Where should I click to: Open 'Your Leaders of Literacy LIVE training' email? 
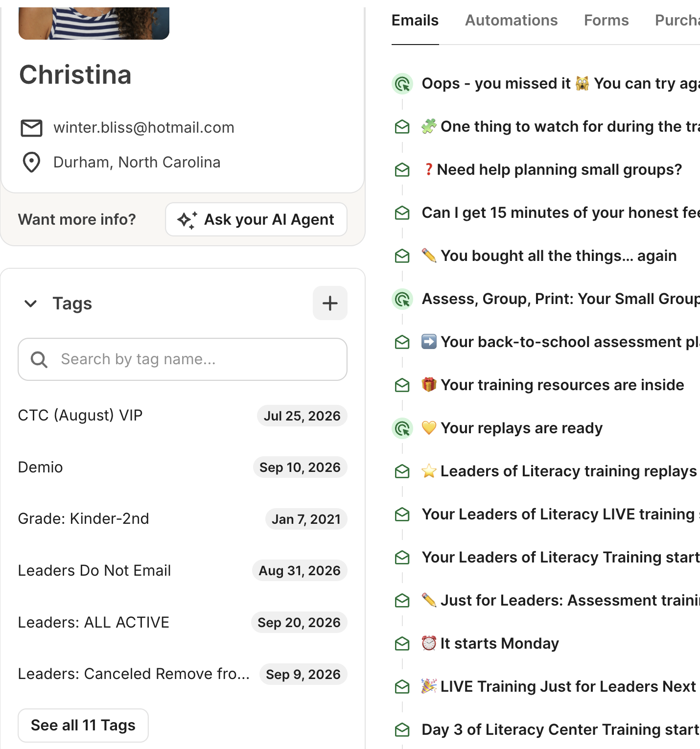561,515
